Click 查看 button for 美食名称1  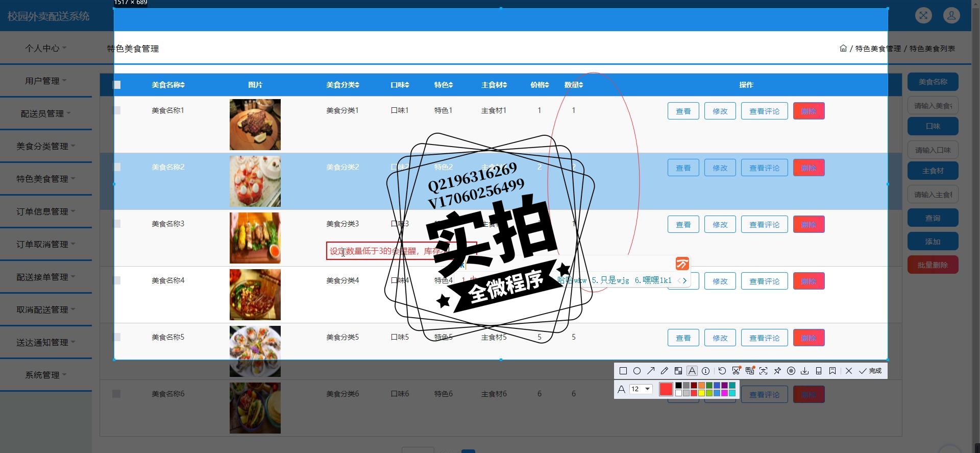point(683,111)
